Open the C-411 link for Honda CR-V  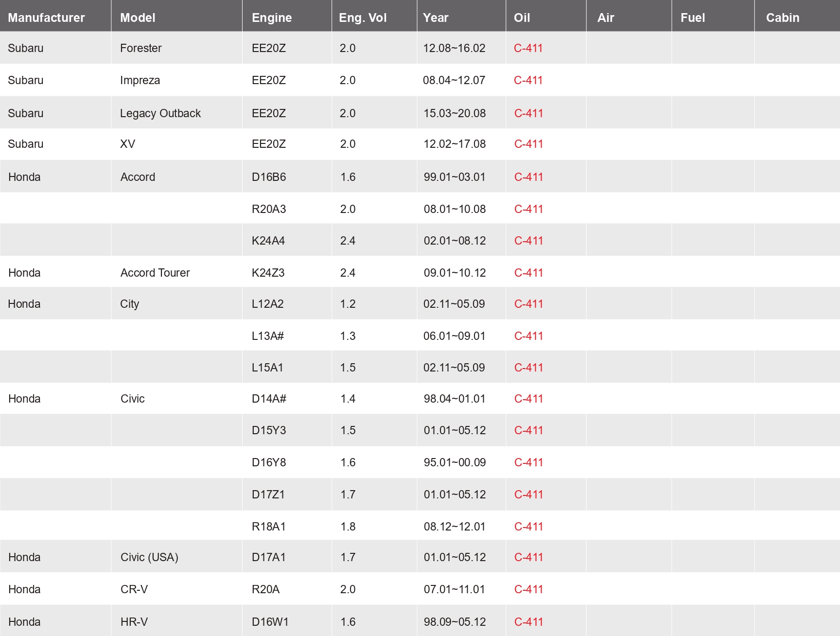tap(528, 589)
